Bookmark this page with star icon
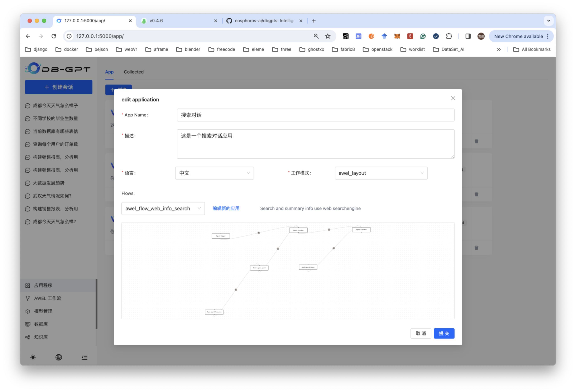Screen dimensions: 576x392 pyautogui.click(x=328, y=36)
